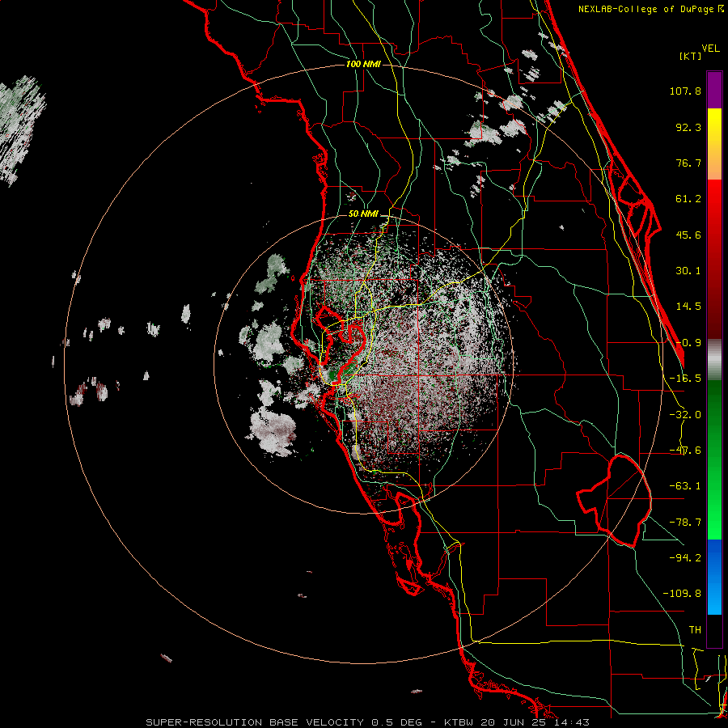Click the -32.0 value on velocity scale
This screenshot has height=728, width=728.
click(685, 415)
